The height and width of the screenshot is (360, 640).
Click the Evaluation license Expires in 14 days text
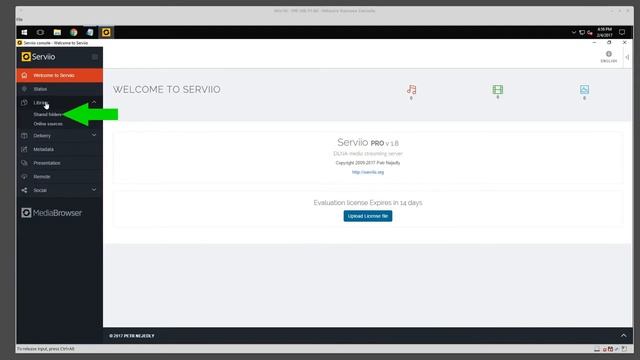368,202
